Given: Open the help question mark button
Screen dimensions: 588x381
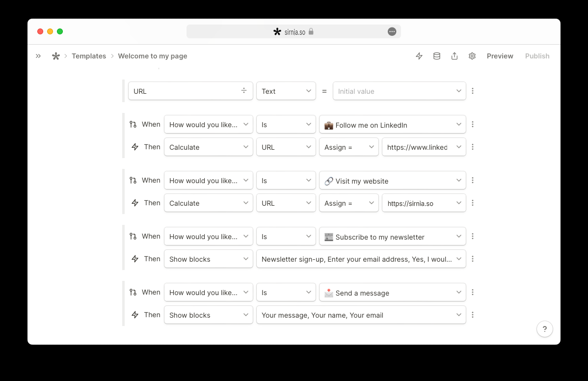Looking at the screenshot, I should [x=545, y=329].
